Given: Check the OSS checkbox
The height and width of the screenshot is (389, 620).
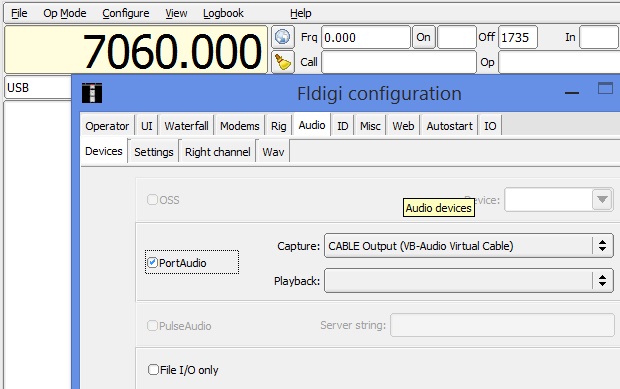Looking at the screenshot, I should [x=152, y=200].
